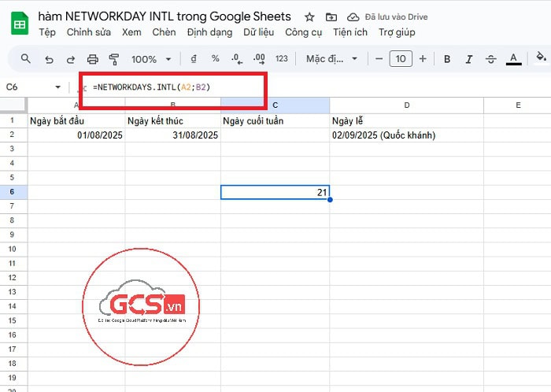This screenshot has height=392, width=551.
Task: Activate the paint format tool
Action: [114, 59]
